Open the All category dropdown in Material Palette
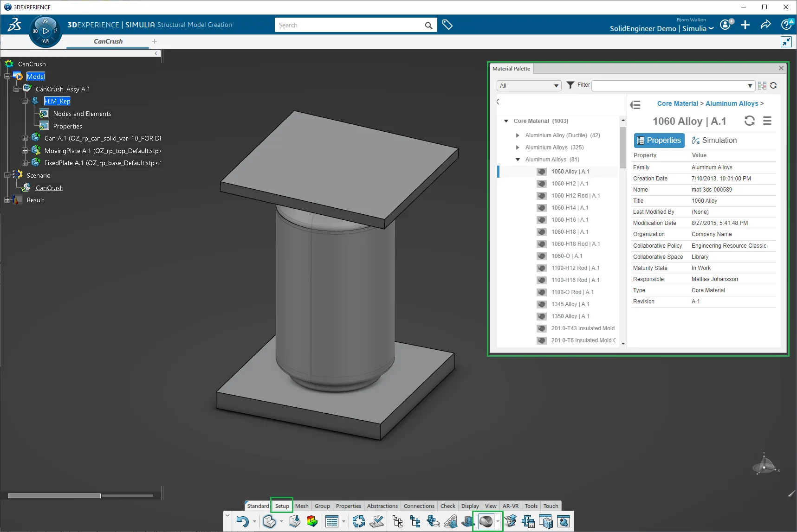This screenshot has width=797, height=532. [529, 86]
